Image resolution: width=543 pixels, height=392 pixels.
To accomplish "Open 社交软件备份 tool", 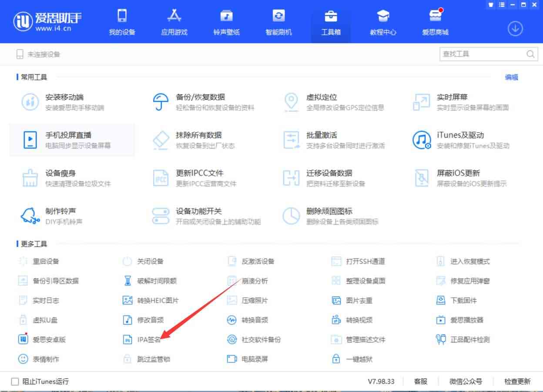I will pyautogui.click(x=254, y=339).
